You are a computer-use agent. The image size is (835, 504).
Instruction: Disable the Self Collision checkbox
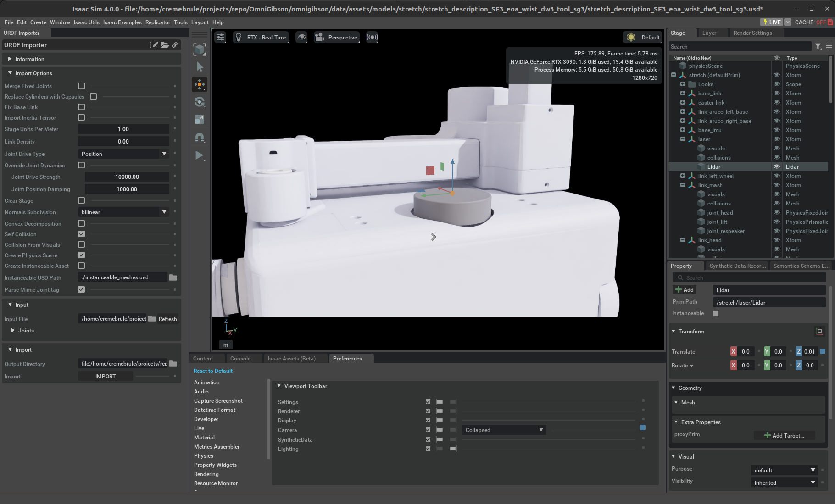coord(82,234)
